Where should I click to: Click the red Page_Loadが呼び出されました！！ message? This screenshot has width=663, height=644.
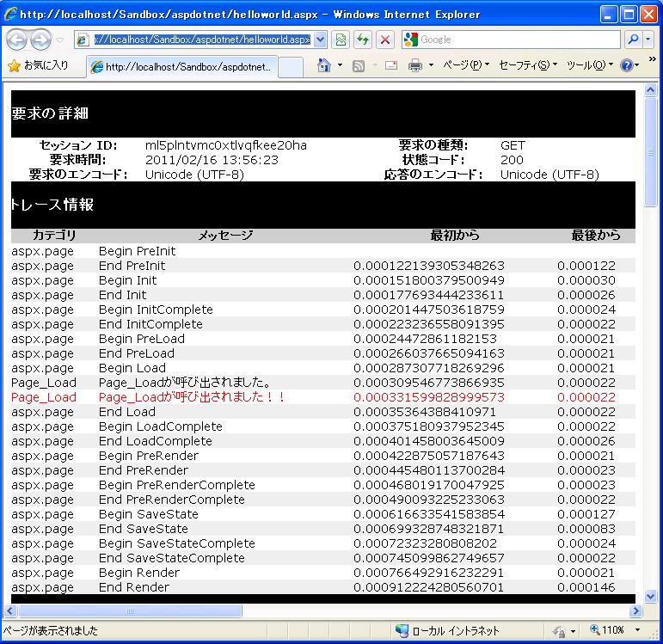192,397
